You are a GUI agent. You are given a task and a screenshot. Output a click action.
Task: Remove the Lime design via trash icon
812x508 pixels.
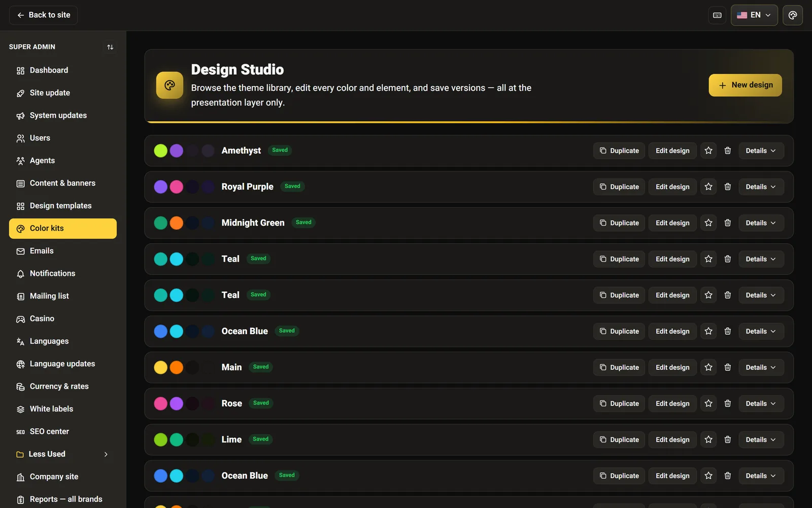click(x=727, y=439)
